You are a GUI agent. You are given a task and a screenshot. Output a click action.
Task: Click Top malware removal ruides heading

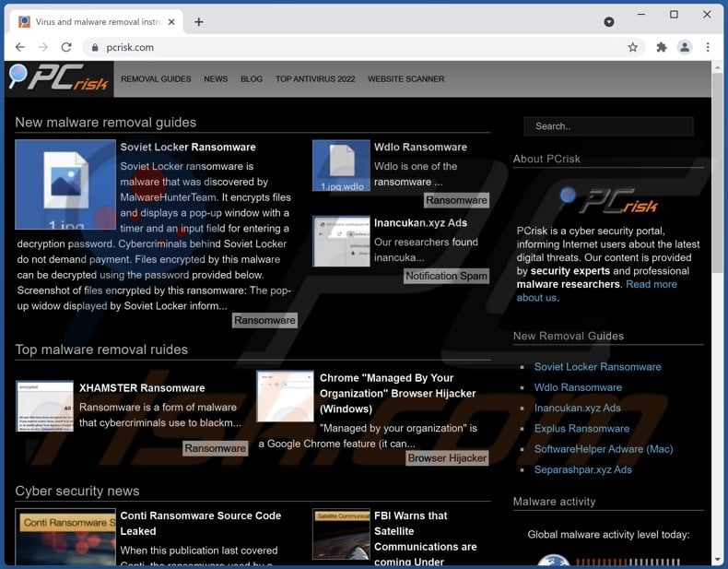click(101, 350)
